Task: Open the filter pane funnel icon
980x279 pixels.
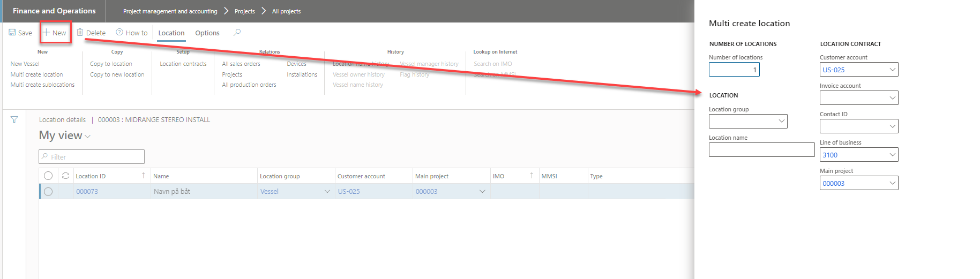Action: pyautogui.click(x=14, y=119)
